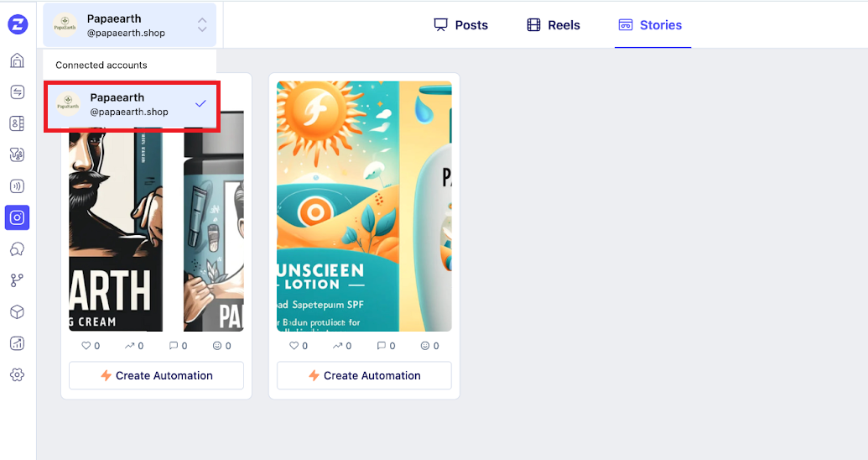
Task: Select Papaearth under Connected accounts
Action: pos(132,104)
